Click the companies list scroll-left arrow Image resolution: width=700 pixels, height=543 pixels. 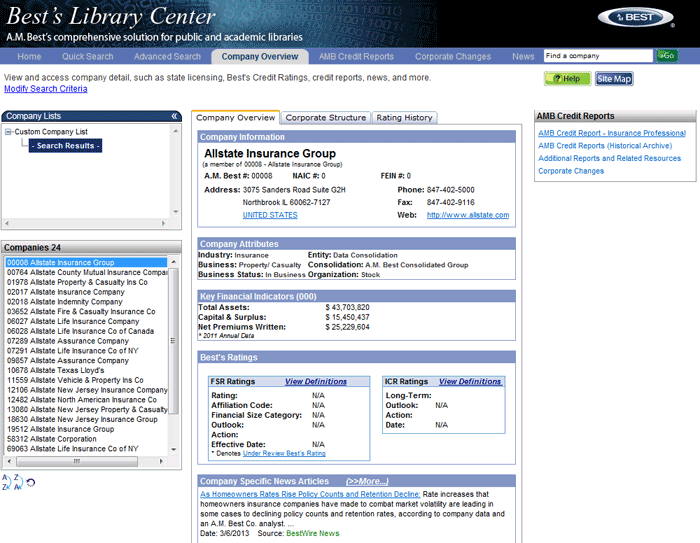(9, 461)
